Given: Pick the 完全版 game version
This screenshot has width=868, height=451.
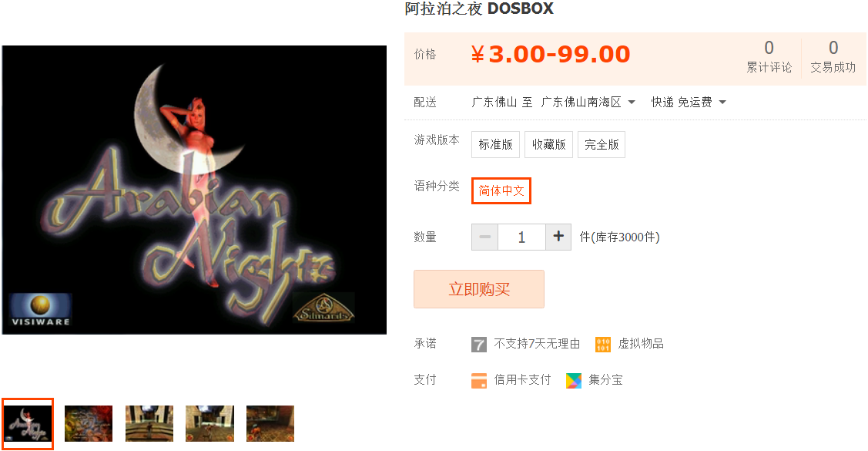Looking at the screenshot, I should pyautogui.click(x=602, y=145).
